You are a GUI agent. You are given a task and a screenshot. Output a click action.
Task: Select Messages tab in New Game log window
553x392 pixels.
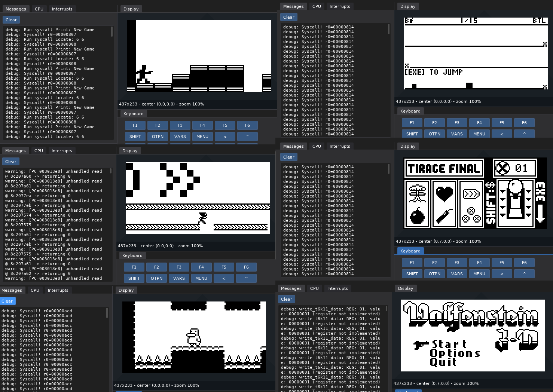click(x=16, y=9)
